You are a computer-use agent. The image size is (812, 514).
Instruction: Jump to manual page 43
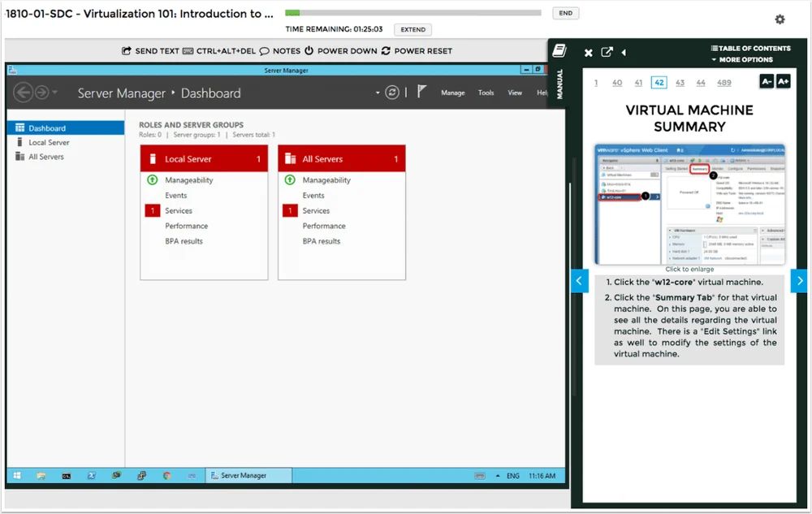tap(680, 83)
